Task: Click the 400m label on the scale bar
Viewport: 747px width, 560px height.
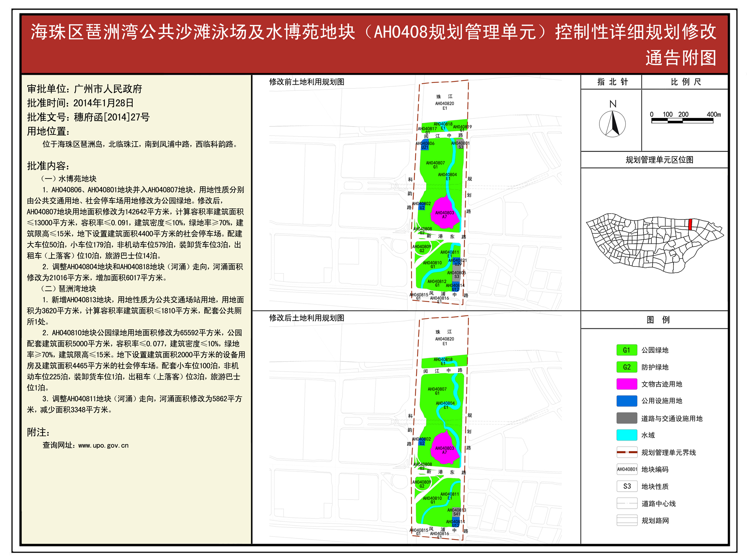Action: pyautogui.click(x=714, y=114)
